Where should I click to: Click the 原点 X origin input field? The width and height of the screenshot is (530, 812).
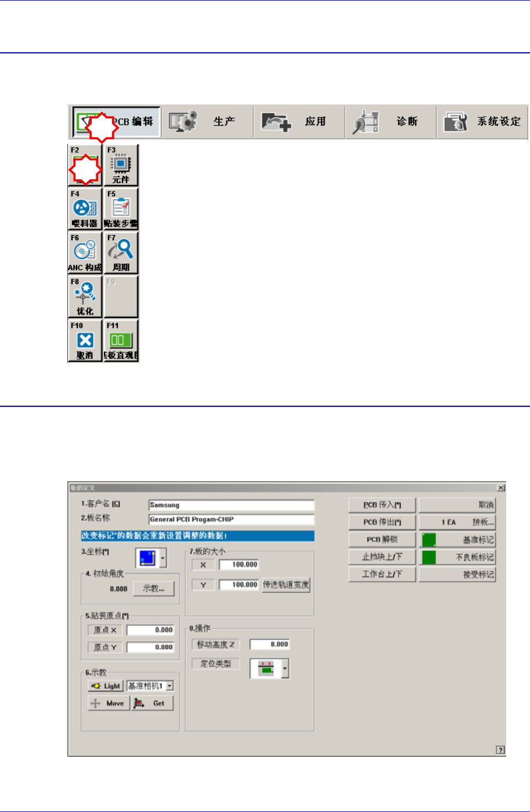(150, 630)
